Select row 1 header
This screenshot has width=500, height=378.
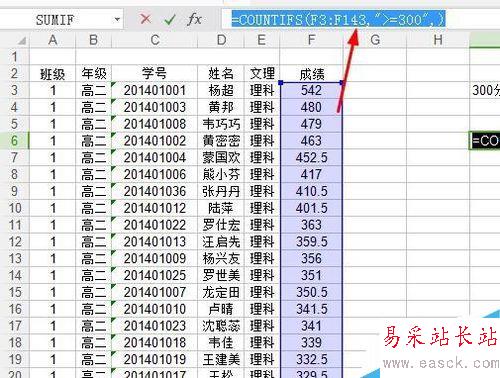(x=15, y=57)
